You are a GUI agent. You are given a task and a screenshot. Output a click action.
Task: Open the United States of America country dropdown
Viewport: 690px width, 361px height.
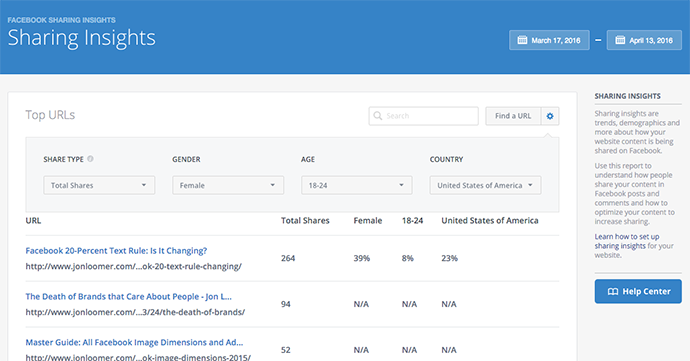485,185
